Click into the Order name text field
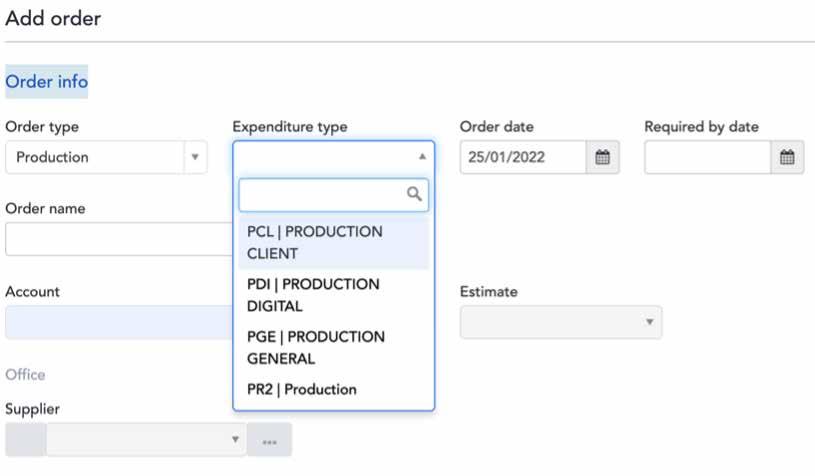 (x=118, y=239)
